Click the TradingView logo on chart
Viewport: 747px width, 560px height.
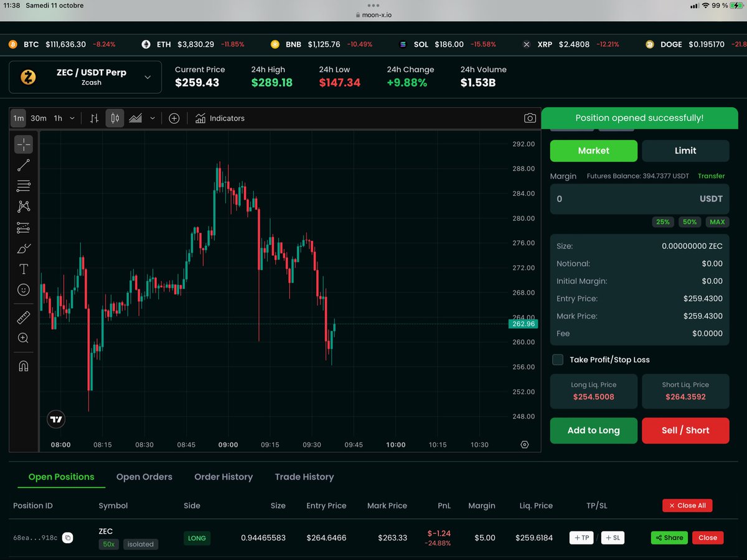(x=57, y=419)
